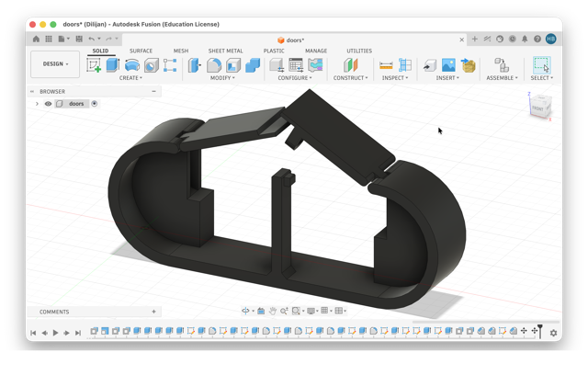Select the Shell tool
Viewport: 588px width, 375px height.
click(x=233, y=65)
